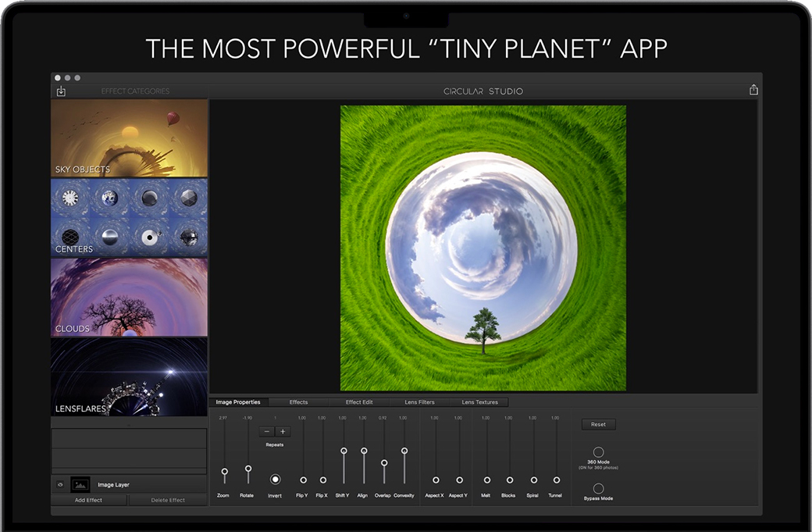The image size is (812, 532).
Task: Select the Image Layer thumbnail icon
Action: [80, 484]
